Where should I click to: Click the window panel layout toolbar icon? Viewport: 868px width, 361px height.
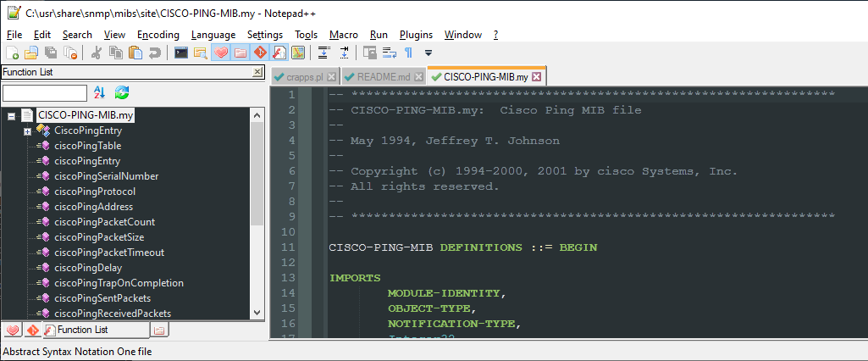[369, 53]
